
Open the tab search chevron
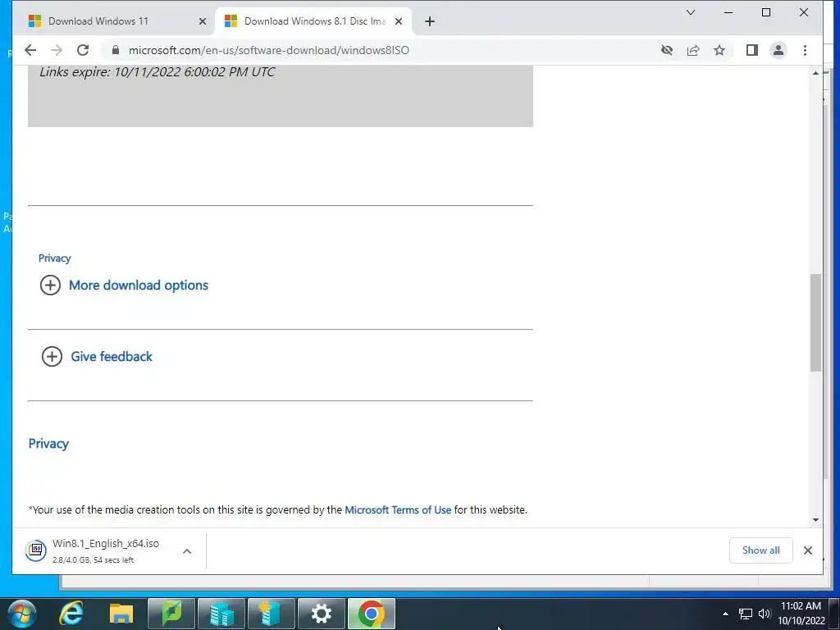[691, 12]
